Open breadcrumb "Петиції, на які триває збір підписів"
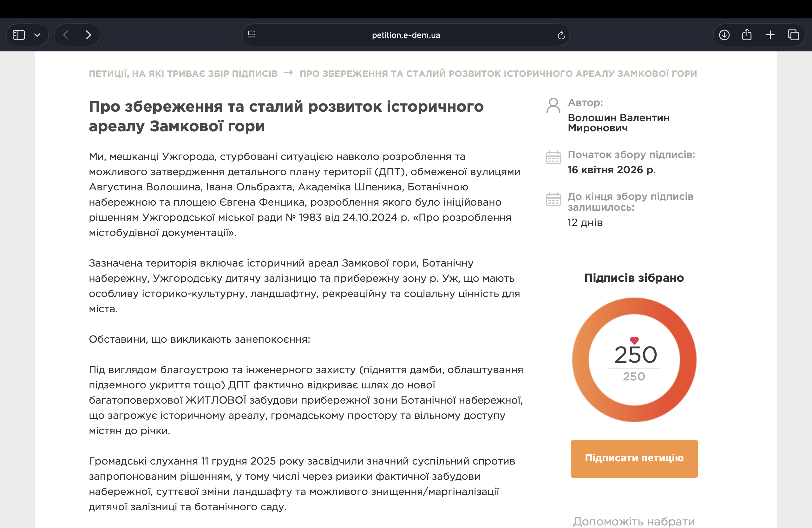This screenshot has height=528, width=812. pos(183,74)
